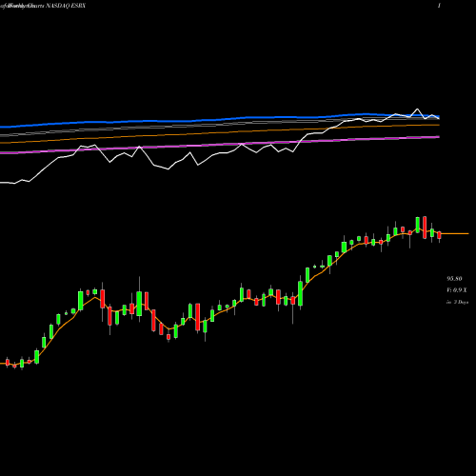Screen dimensions: 476x476
Task: Click the tall red candle right after the peak
Action: [x=425, y=228]
